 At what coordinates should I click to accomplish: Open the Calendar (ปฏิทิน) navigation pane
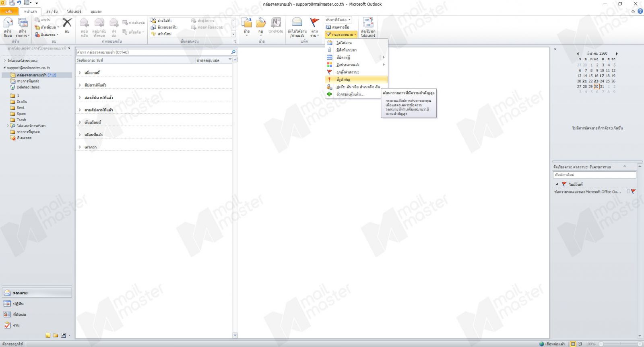(37, 304)
